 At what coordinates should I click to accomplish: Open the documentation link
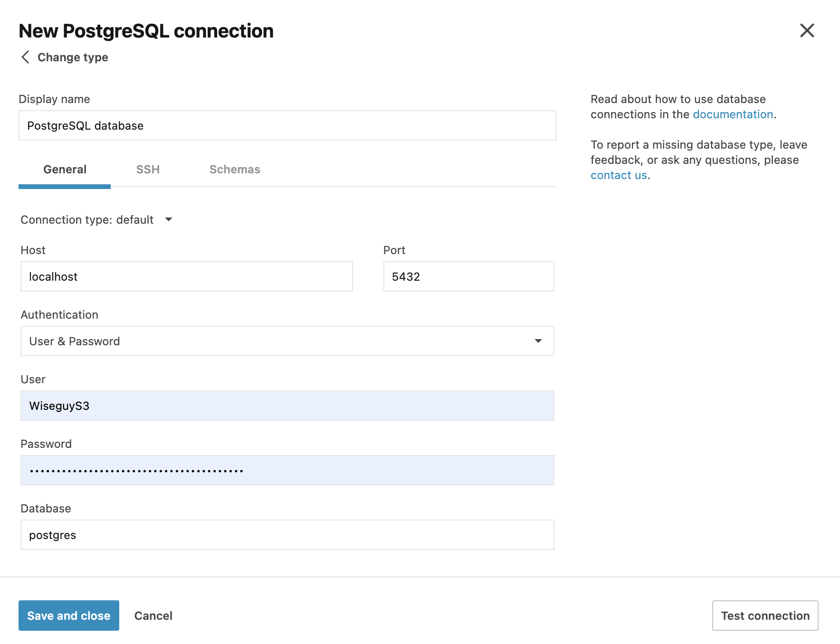pyautogui.click(x=733, y=114)
